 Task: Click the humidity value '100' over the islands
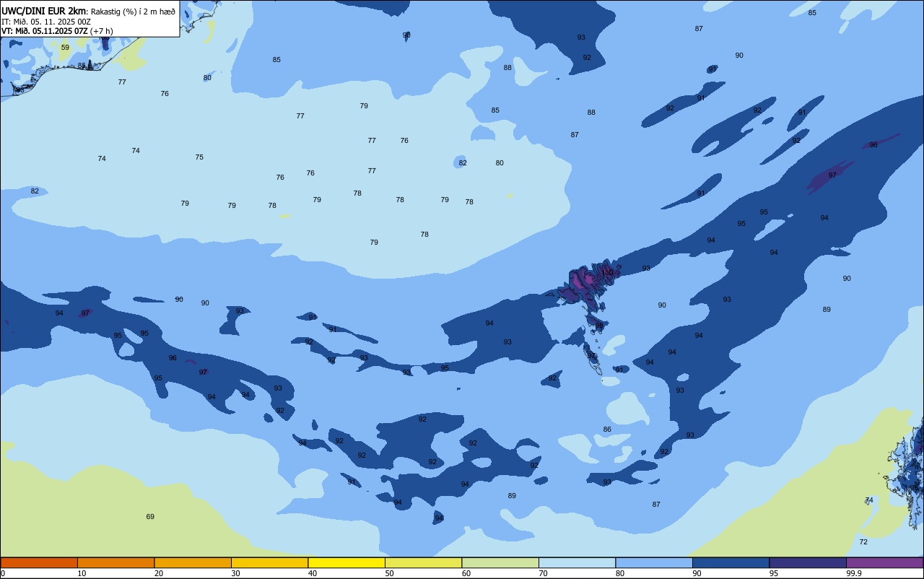pos(609,272)
